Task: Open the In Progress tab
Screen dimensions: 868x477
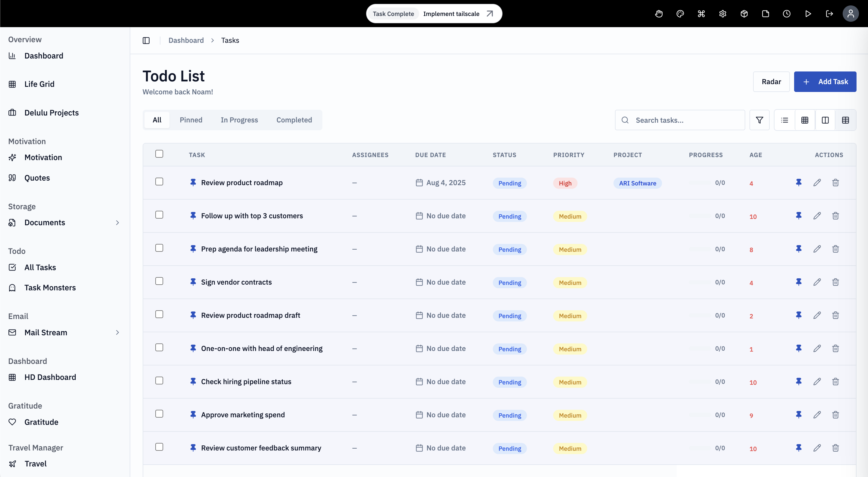Action: point(239,120)
